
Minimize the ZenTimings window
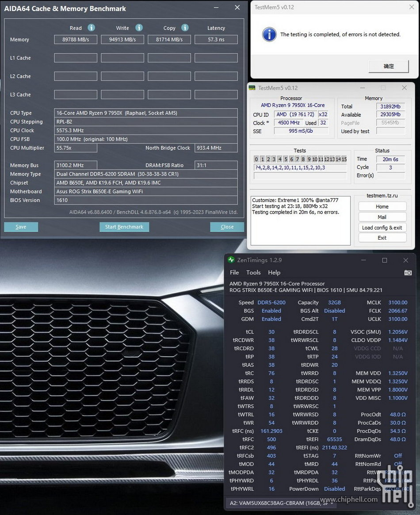click(363, 260)
